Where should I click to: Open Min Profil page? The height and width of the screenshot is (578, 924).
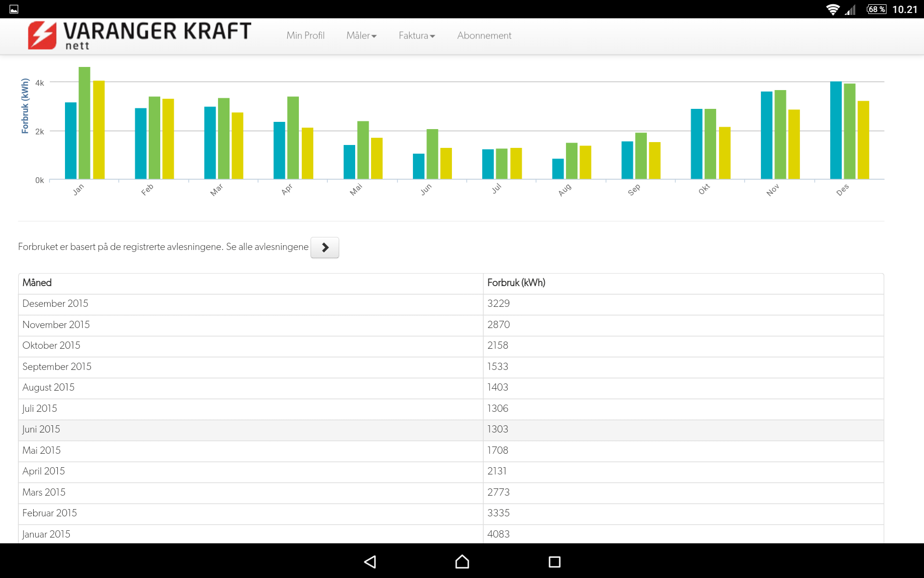(305, 36)
